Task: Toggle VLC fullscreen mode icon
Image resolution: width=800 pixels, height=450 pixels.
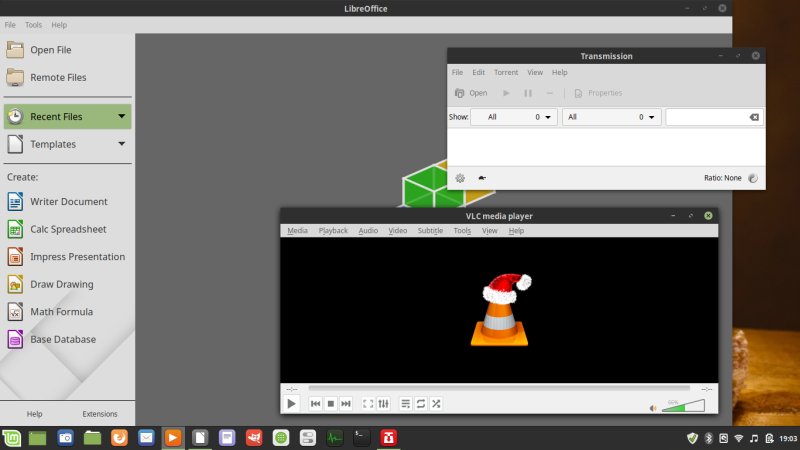Action: (x=368, y=403)
